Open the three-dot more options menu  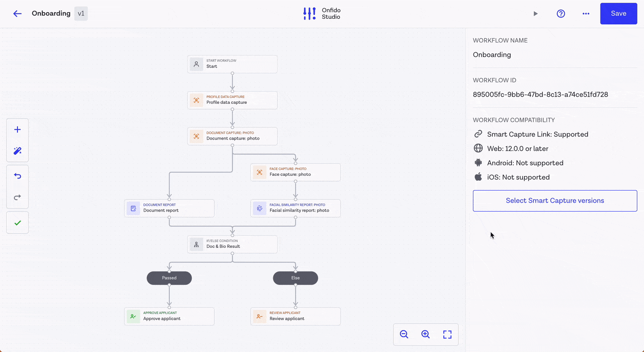point(586,13)
